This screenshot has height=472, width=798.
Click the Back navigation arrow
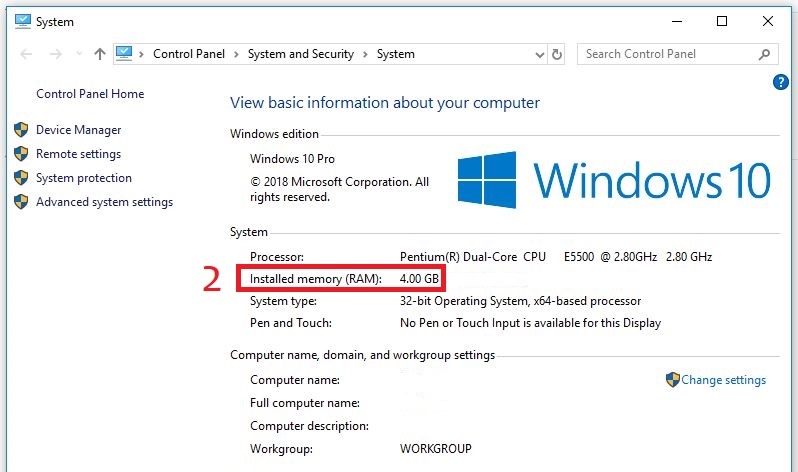coord(26,54)
